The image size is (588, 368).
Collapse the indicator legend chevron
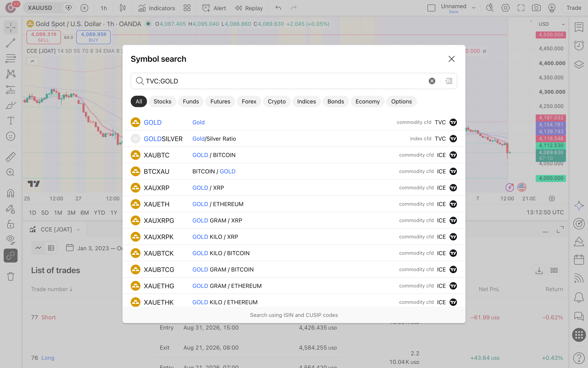(x=32, y=61)
